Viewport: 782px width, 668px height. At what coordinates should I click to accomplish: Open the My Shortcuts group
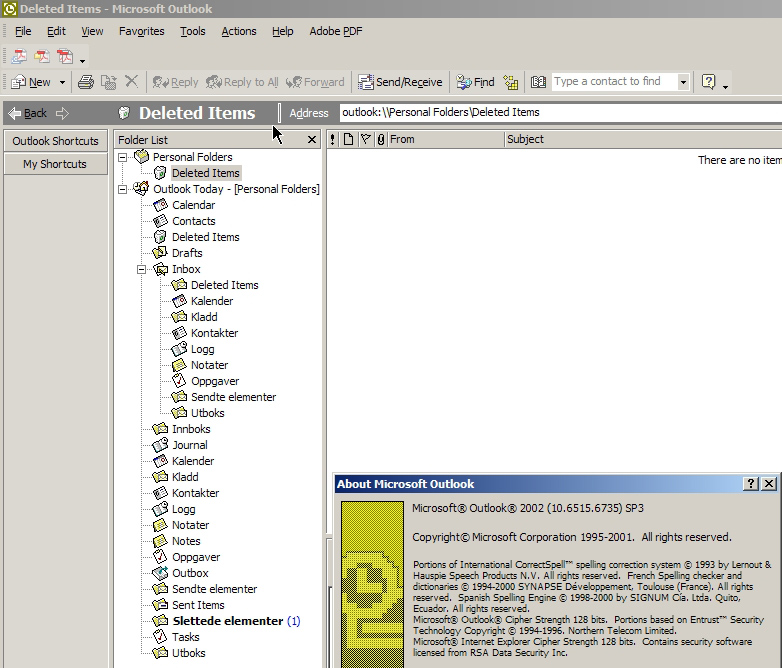(55, 164)
